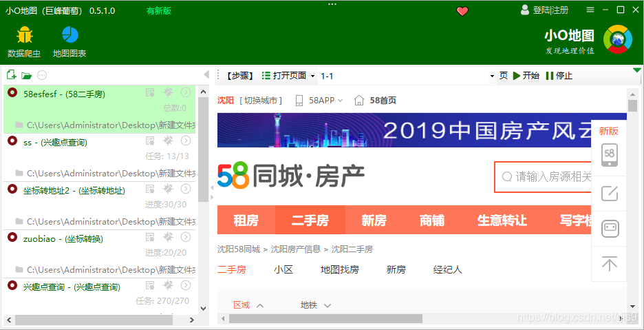The height and width of the screenshot is (330, 644).
Task: Click the 请输入房源 search field
Action: pos(543,177)
